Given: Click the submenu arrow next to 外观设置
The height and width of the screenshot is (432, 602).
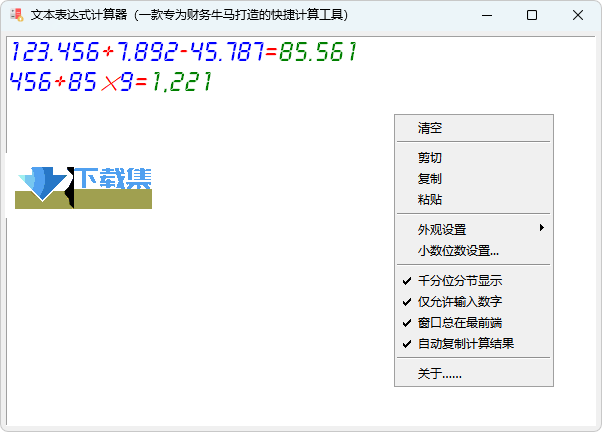Looking at the screenshot, I should [x=542, y=228].
